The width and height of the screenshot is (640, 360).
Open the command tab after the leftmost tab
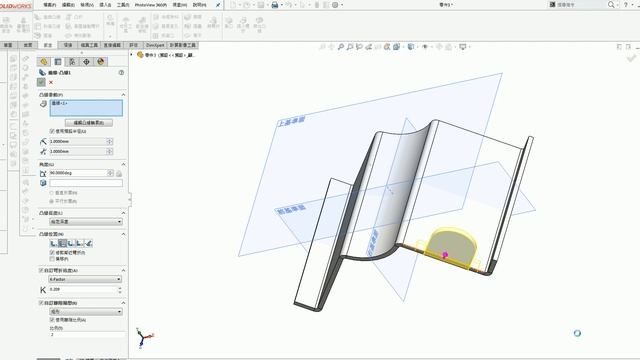pos(28,45)
